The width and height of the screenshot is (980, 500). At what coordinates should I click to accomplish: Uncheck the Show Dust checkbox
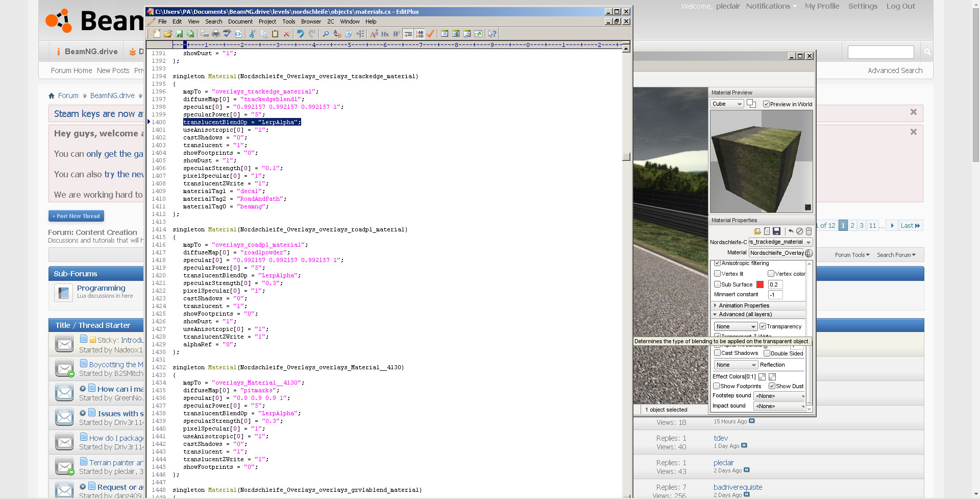[772, 386]
